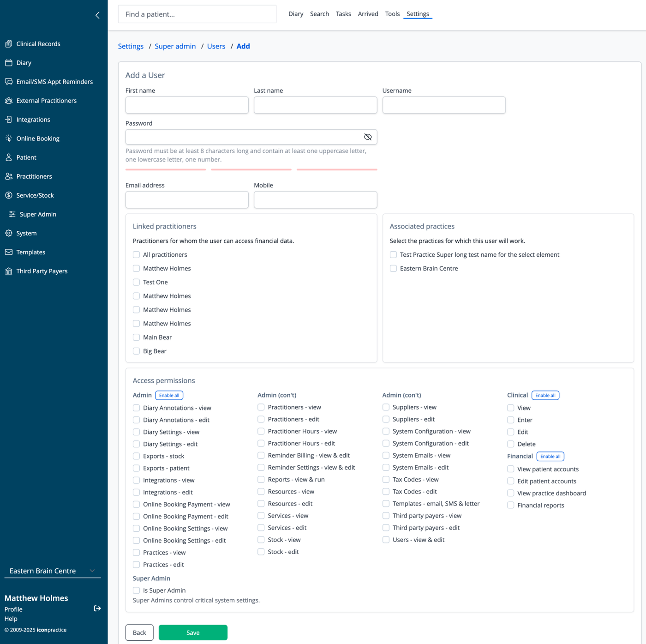The height and width of the screenshot is (644, 646).
Task: Open the Search top navigation tab
Action: (319, 14)
